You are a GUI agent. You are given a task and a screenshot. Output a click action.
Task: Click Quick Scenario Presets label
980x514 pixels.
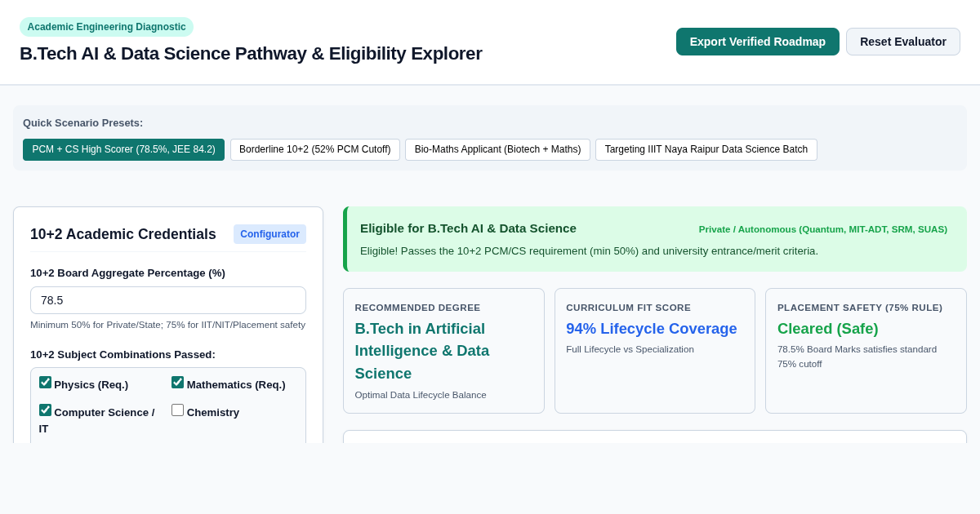click(x=82, y=123)
